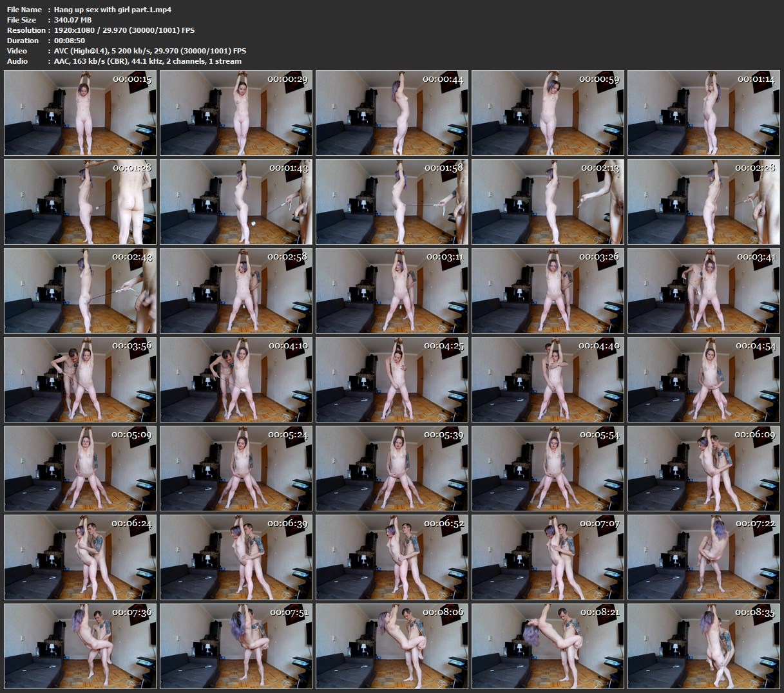Click the thumbnail stamped 00:06:39
This screenshot has width=784, height=693.
(236, 557)
